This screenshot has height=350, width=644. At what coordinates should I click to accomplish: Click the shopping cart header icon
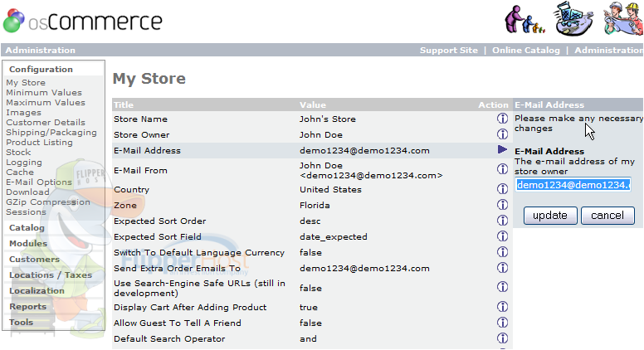[573, 19]
